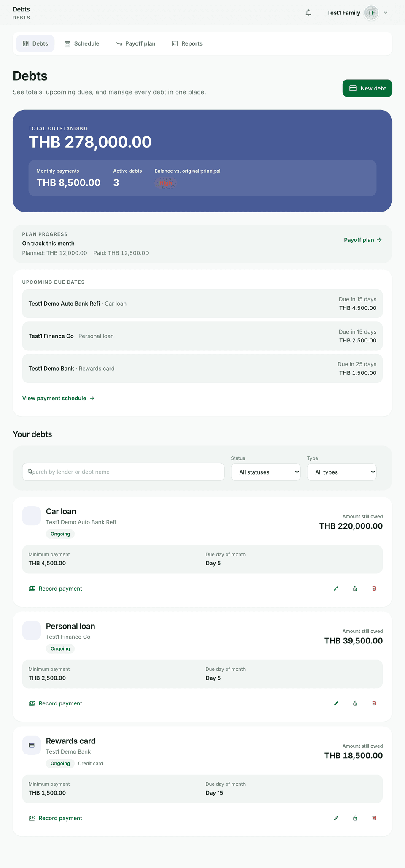The height and width of the screenshot is (868, 405).
Task: Click the Car loan THB 220,000.00 amount
Action: [351, 526]
